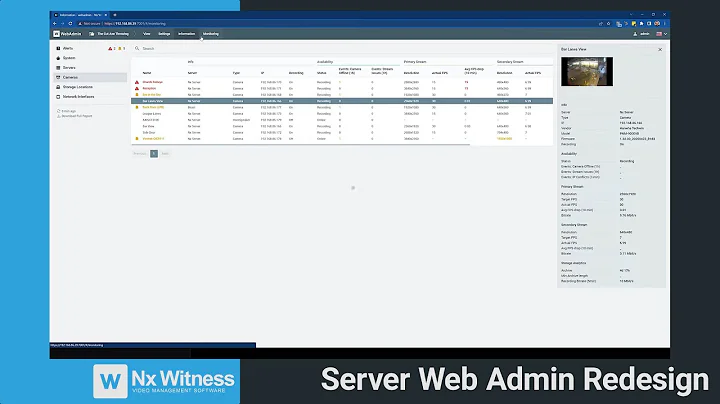Click the Servers sidebar icon

58,67
